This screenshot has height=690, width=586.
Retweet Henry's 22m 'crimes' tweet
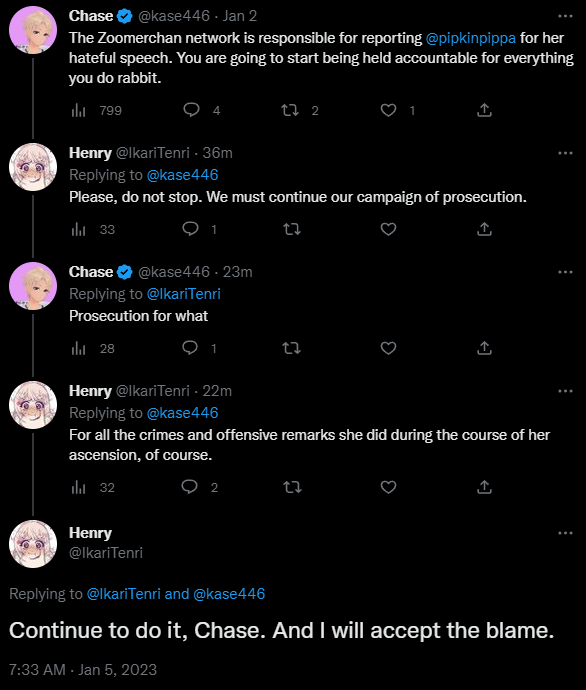[x=291, y=487]
